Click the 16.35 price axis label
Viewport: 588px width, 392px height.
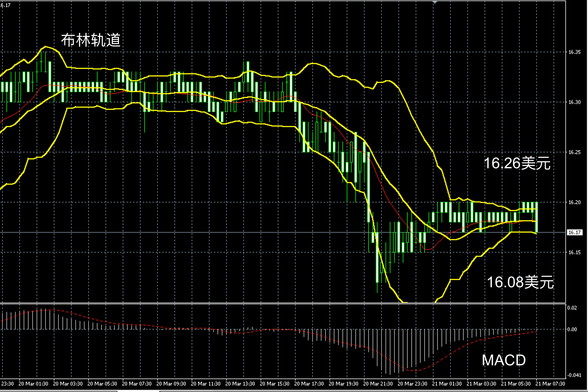point(575,52)
